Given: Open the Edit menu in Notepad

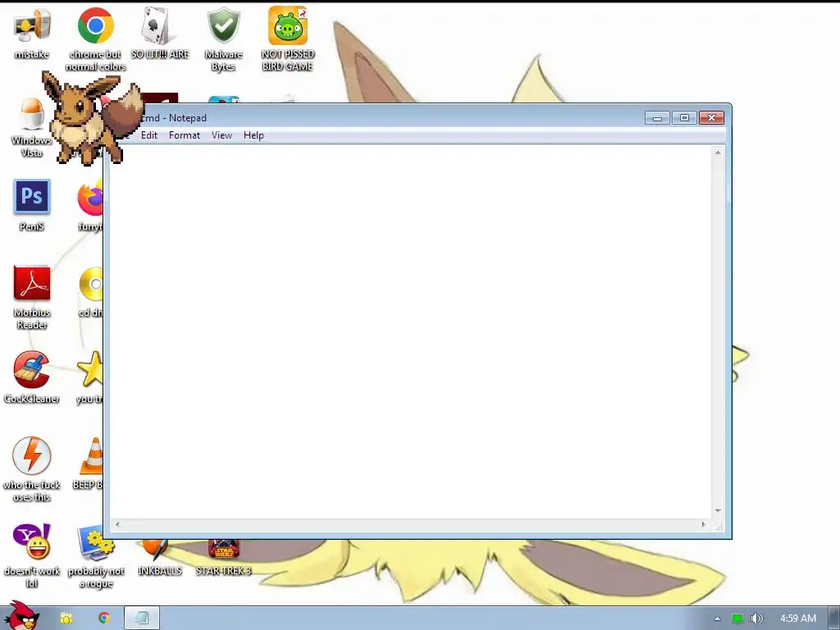Looking at the screenshot, I should 149,135.
